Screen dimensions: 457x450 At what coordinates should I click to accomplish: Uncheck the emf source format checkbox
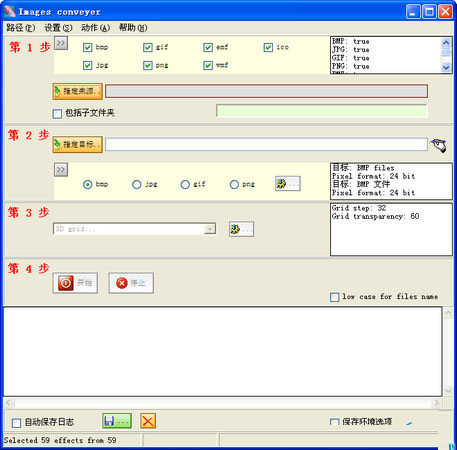click(x=208, y=47)
